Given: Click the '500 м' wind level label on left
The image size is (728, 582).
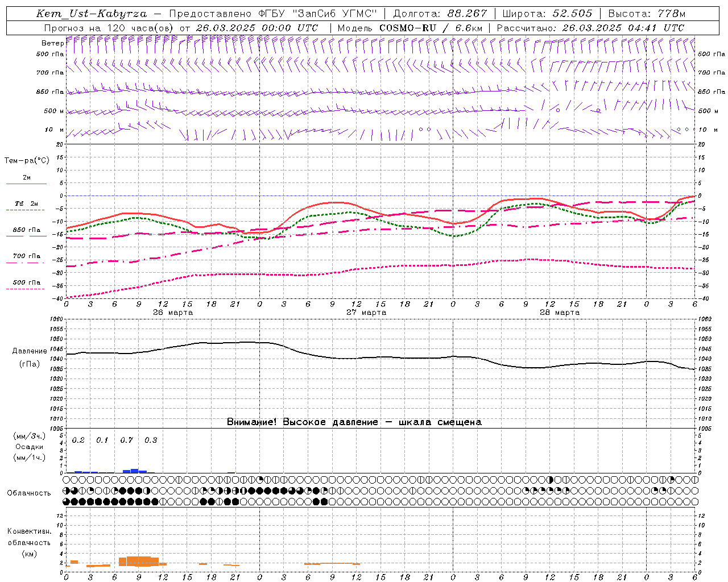Looking at the screenshot, I should (x=54, y=111).
